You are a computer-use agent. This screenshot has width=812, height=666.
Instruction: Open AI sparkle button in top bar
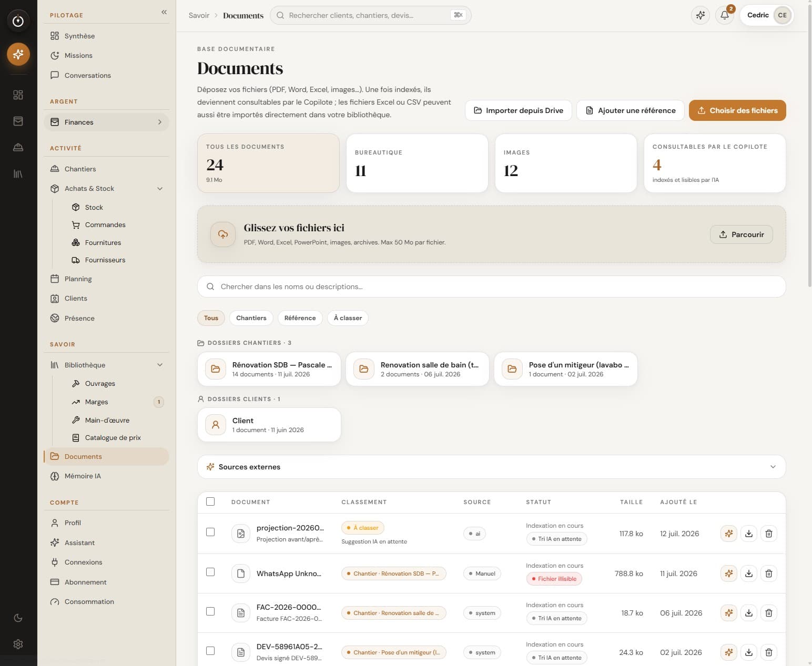coord(701,15)
